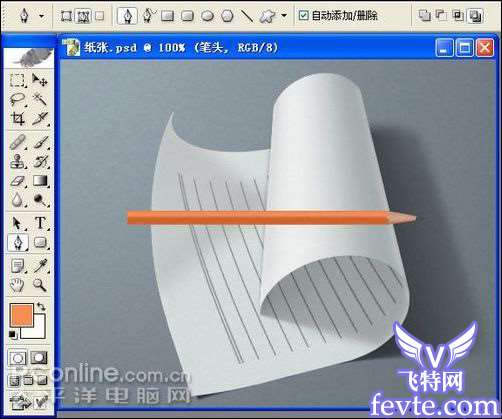Select the Hand tool

pyautogui.click(x=17, y=285)
